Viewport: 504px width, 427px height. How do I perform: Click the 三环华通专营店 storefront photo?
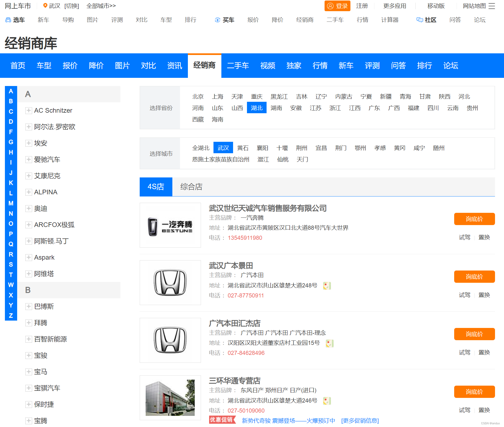coord(170,398)
